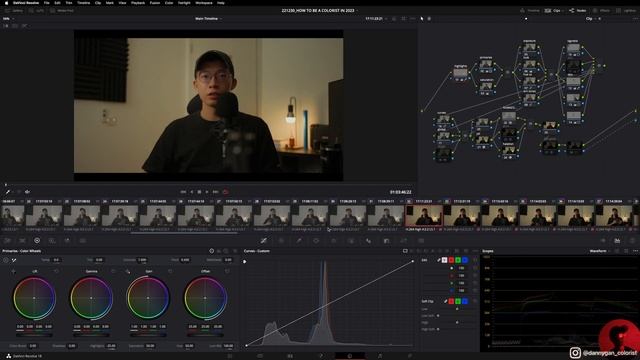Toggle loop playback
Viewport: 640px width, 360px height.
click(x=225, y=192)
